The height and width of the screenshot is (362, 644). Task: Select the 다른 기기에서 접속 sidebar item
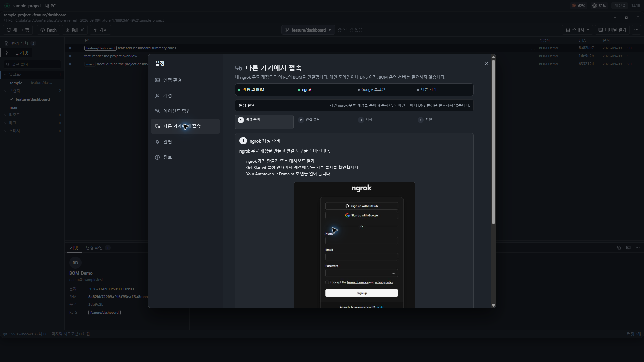(x=185, y=126)
